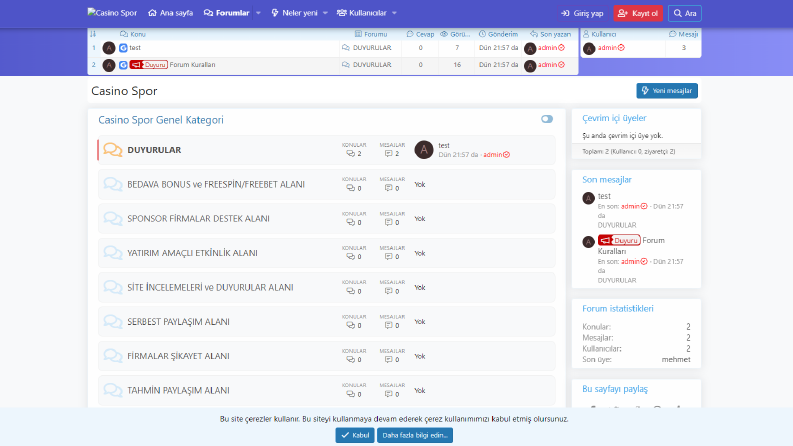Click the YATIRIM AMAÇLI forum chat icon

click(x=113, y=253)
